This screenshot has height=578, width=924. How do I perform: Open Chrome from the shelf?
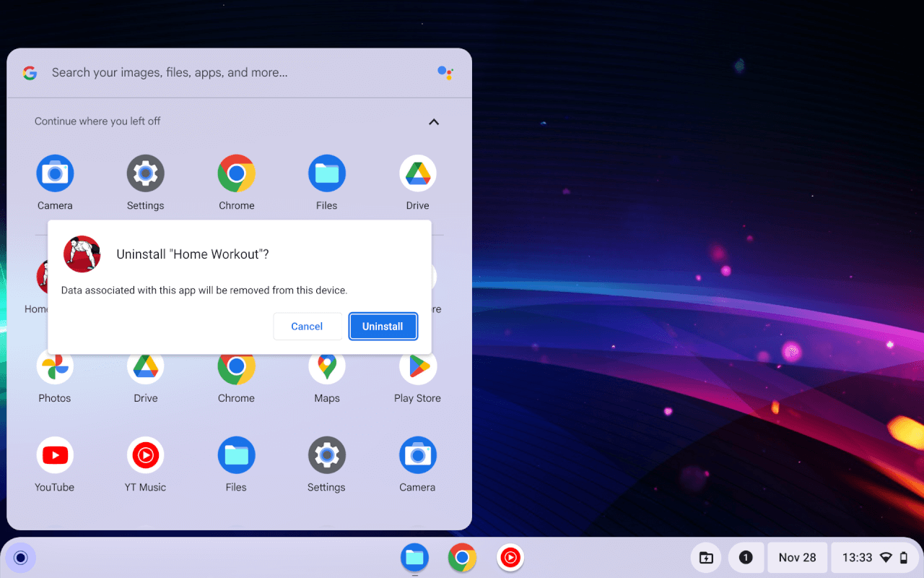coord(462,558)
